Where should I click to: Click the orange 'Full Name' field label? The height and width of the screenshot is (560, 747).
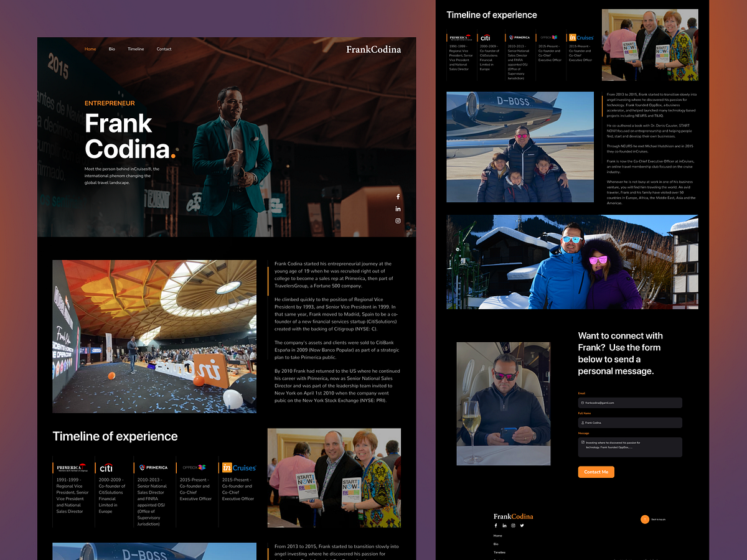[x=585, y=413]
